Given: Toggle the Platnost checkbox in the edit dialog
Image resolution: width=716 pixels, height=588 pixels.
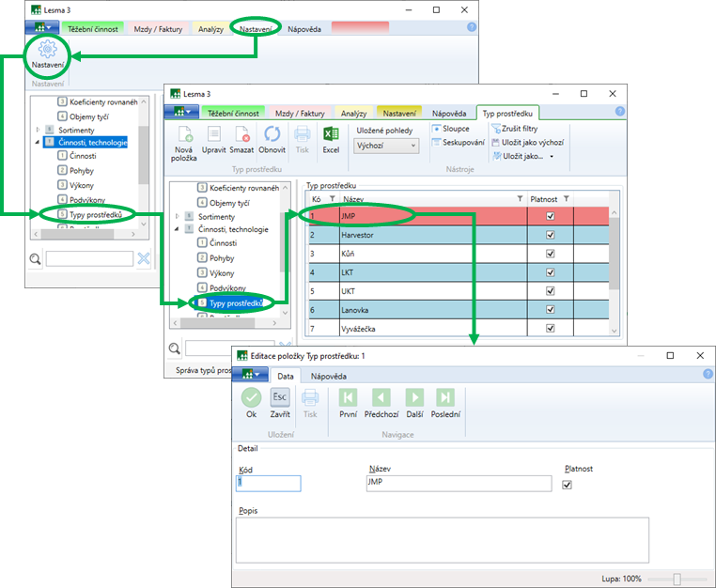Looking at the screenshot, I should 567,485.
